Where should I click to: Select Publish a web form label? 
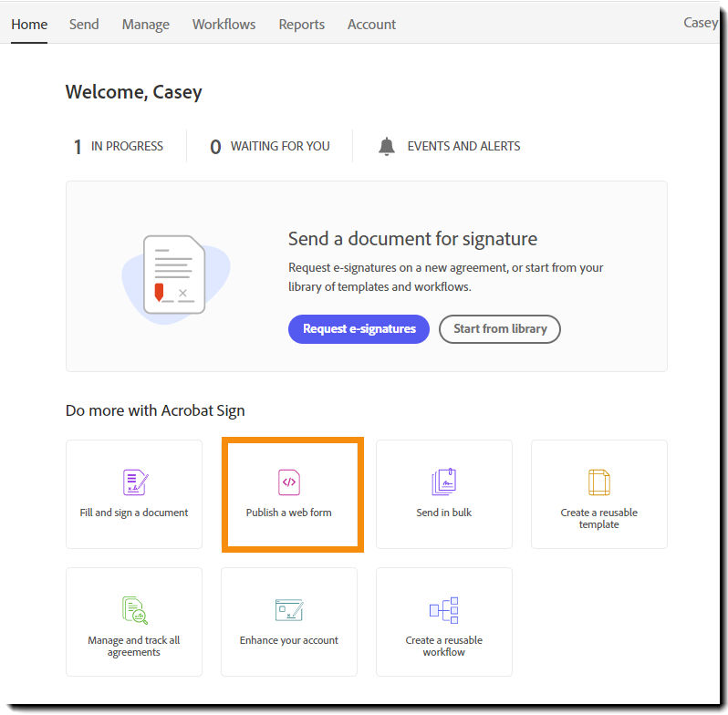tap(289, 513)
